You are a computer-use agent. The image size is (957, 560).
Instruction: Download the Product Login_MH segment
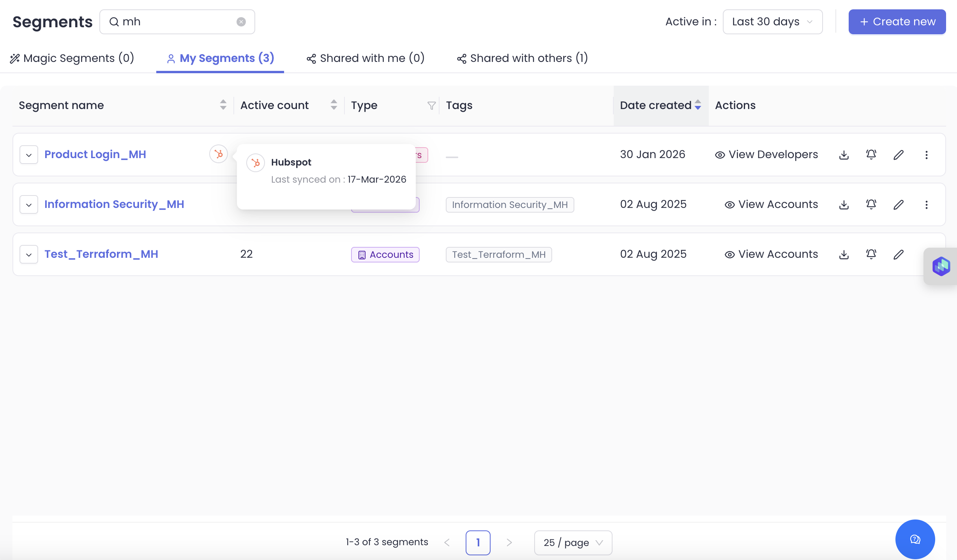pyautogui.click(x=844, y=155)
